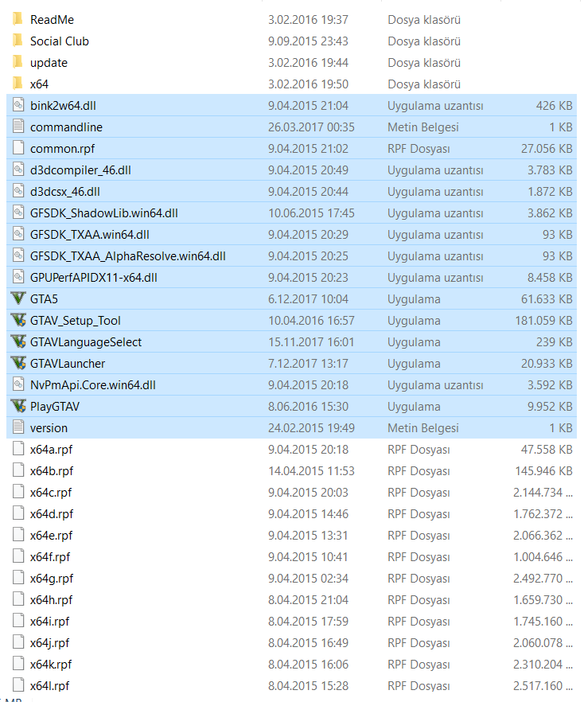Click the x64 folder name
Screen dimensions: 588x702
point(39,84)
